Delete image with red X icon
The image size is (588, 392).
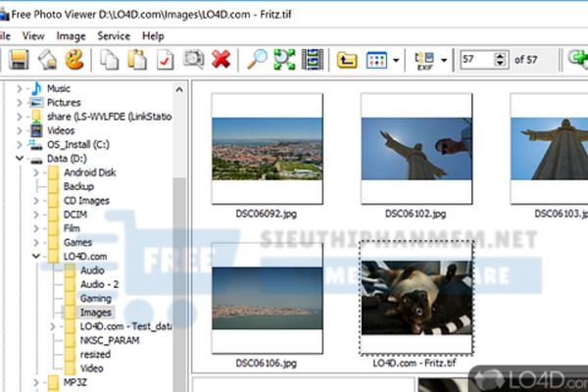220,60
